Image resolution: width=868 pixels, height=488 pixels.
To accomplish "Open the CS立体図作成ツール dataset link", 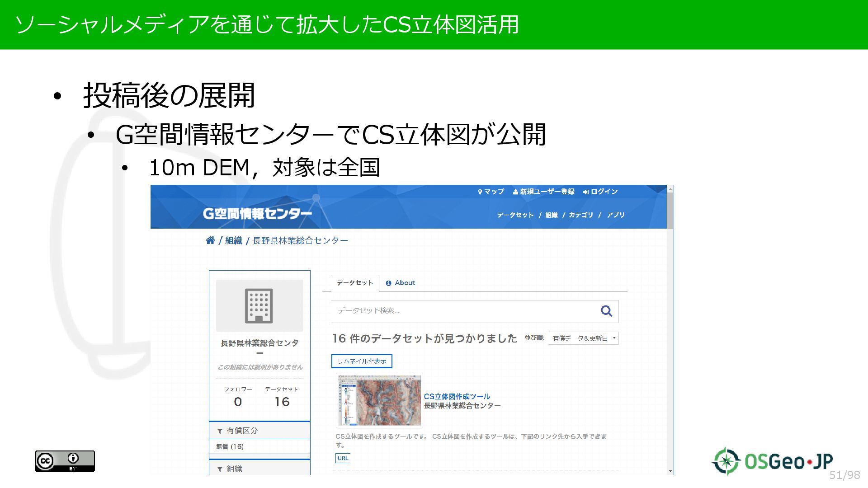I will (x=457, y=396).
